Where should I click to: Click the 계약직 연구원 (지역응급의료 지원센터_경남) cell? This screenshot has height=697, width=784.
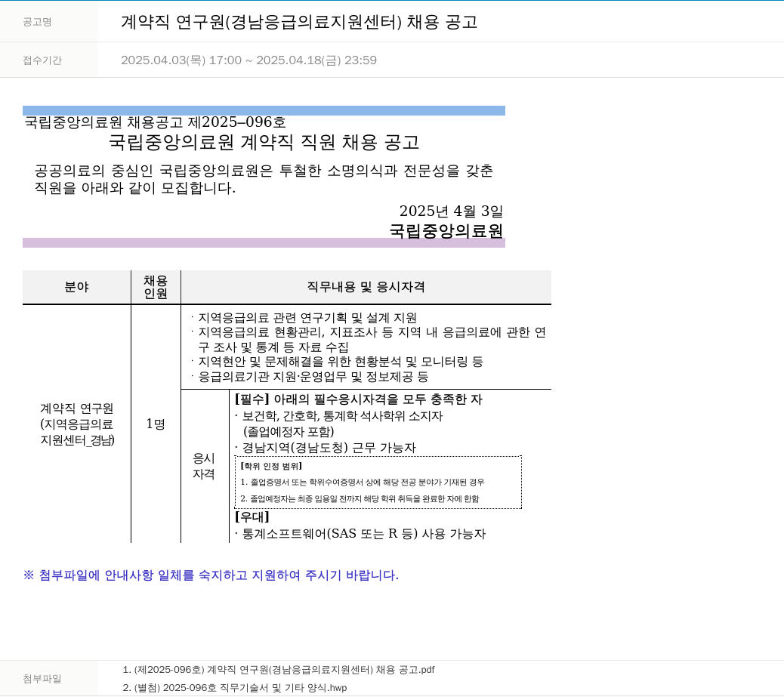click(x=77, y=424)
